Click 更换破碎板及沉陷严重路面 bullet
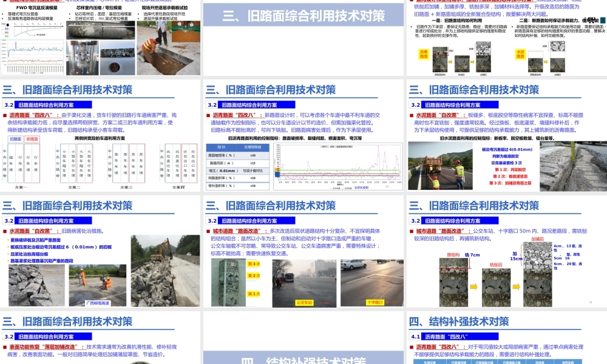The width and height of the screenshot is (607, 364). tap(35, 240)
